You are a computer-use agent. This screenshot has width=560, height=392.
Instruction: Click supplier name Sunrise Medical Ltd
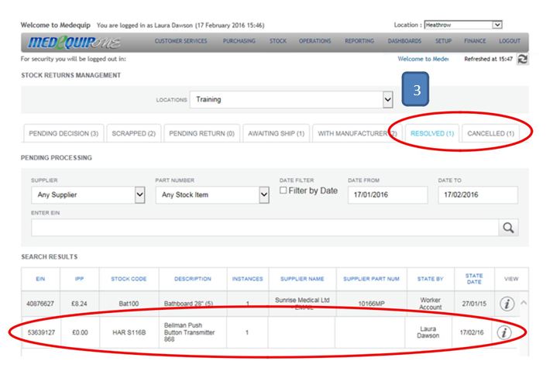pos(302,300)
